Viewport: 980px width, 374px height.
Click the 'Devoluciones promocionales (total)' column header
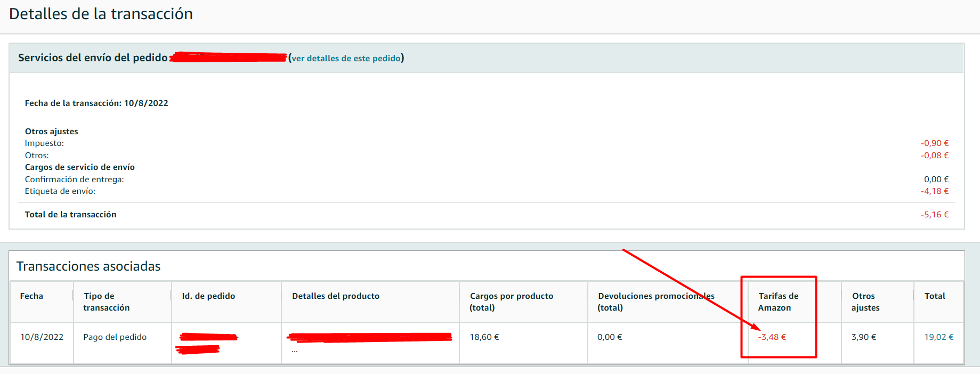click(655, 302)
